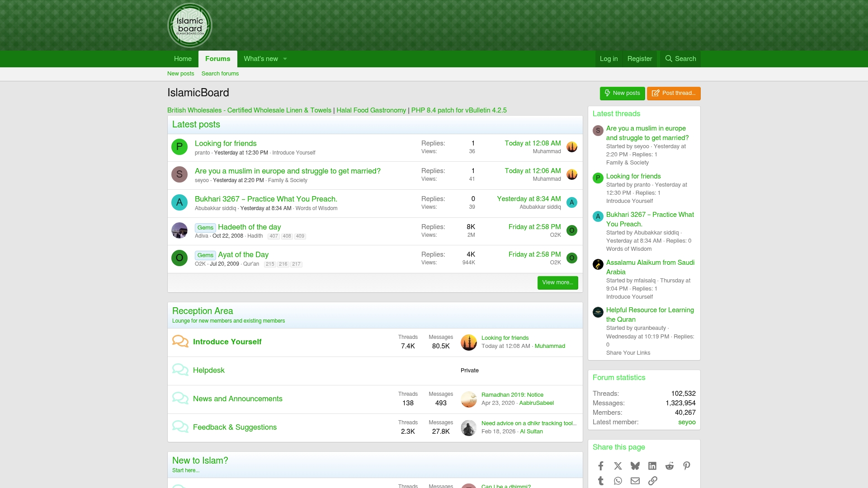
Task: Share page on Facebook
Action: point(601,466)
